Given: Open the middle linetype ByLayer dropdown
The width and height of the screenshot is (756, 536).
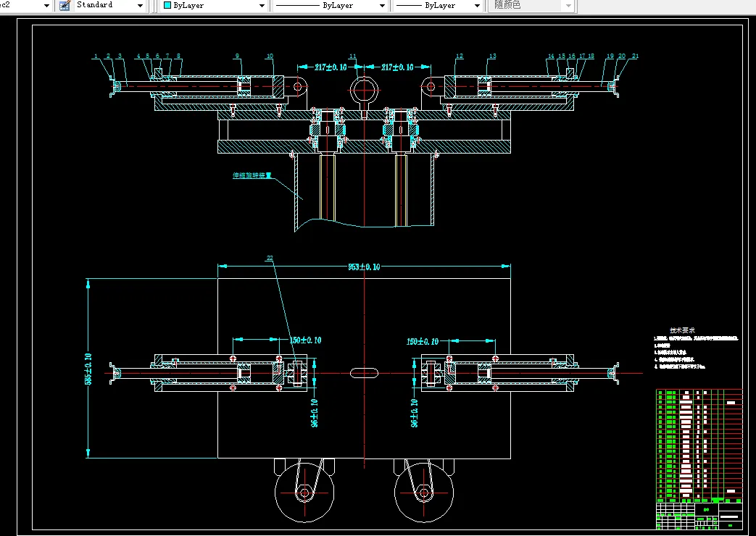Looking at the screenshot, I should pos(382,5).
